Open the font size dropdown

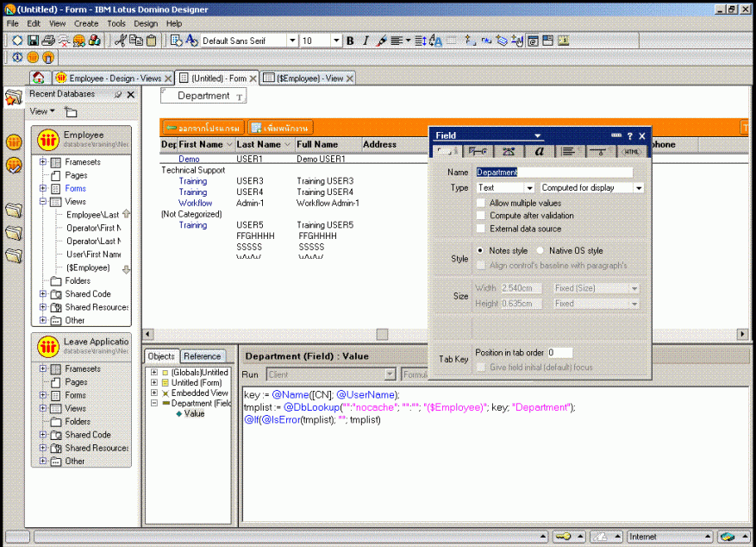336,41
